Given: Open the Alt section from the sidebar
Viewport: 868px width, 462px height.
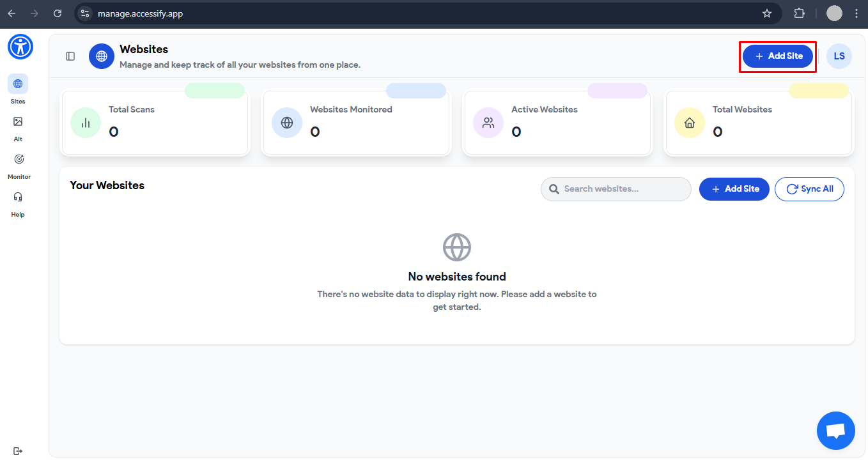Looking at the screenshot, I should tap(17, 125).
